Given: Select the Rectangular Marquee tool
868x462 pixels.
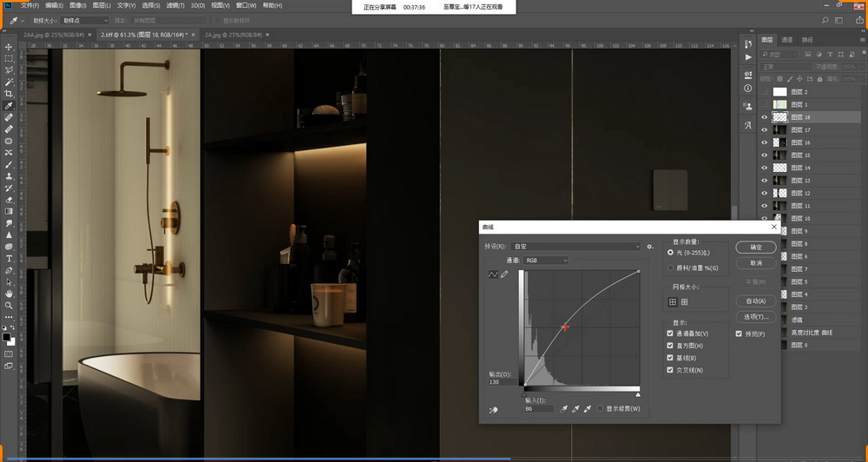Looking at the screenshot, I should 9,59.
